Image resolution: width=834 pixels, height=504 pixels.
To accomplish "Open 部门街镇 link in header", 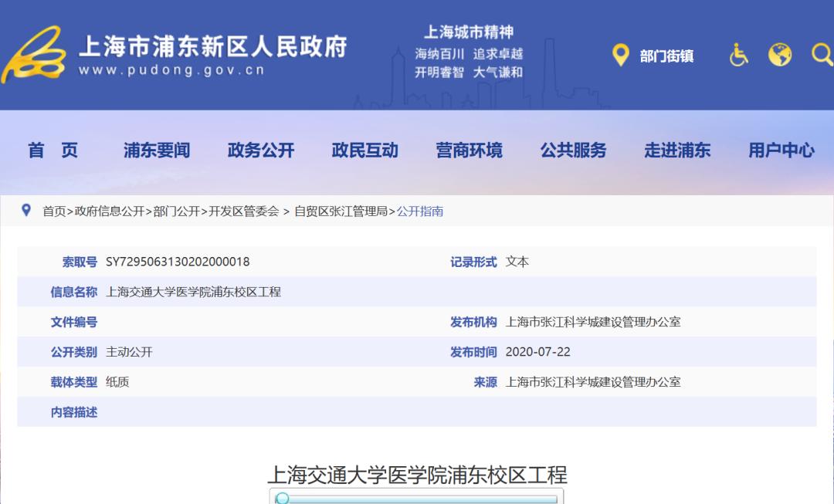I will 666,56.
